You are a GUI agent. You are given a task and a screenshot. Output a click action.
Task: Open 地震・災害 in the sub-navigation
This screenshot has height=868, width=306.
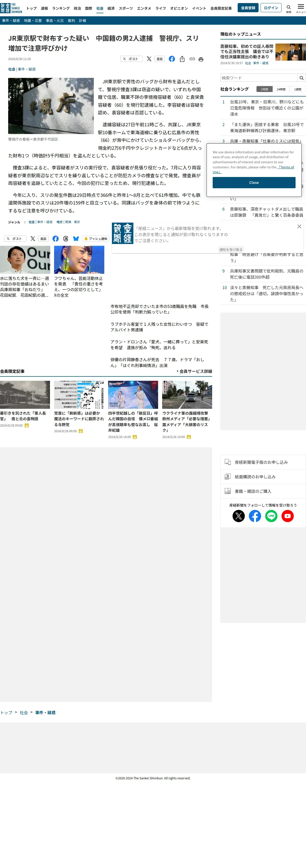coord(33,21)
